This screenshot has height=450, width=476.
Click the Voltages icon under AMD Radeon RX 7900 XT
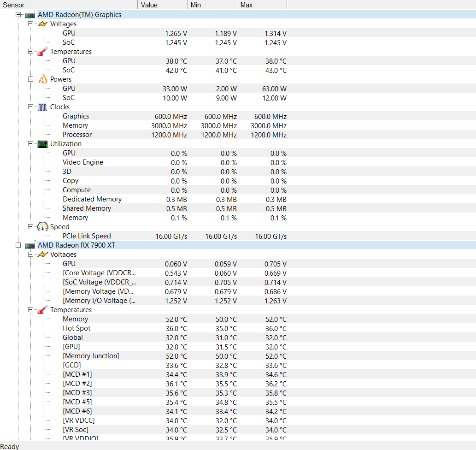click(42, 255)
